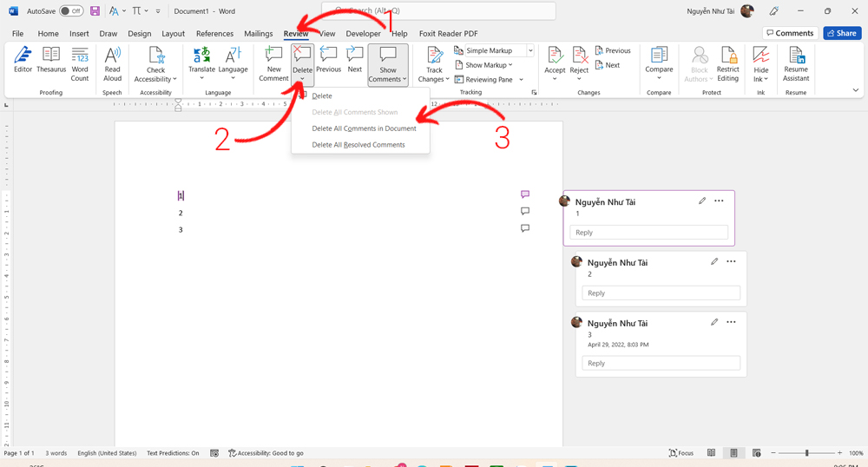The height and width of the screenshot is (467, 868).
Task: Show the Word Count
Action: click(x=80, y=64)
